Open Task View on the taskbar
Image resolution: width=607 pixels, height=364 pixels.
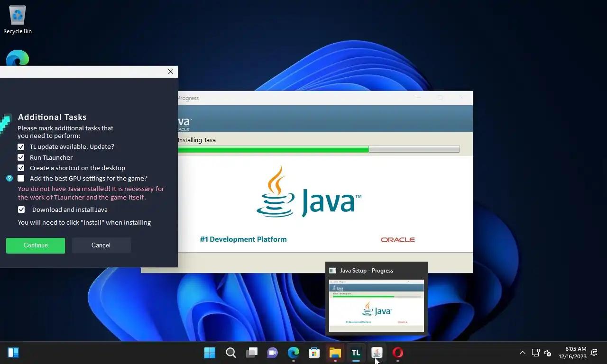click(x=252, y=353)
